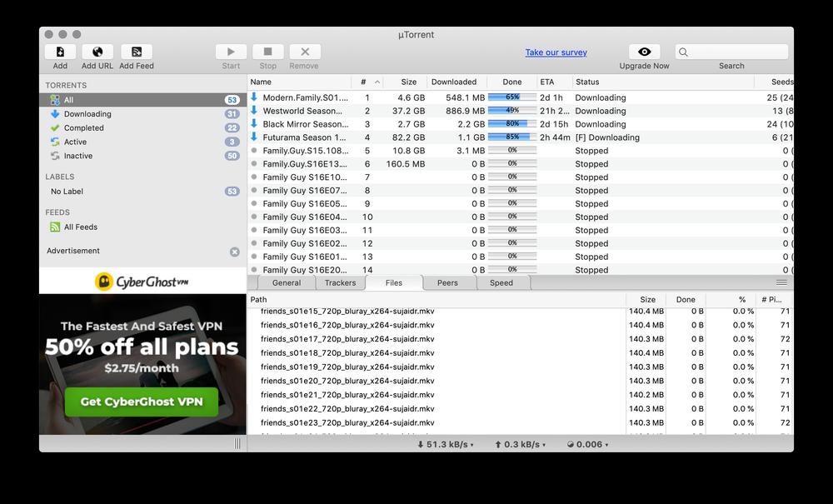Select the All torrents category

point(143,100)
